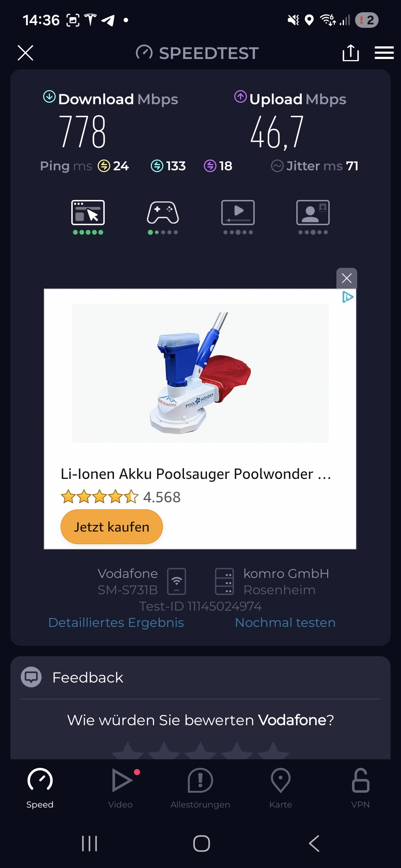Tap the Jetzt kaufen button

(111, 527)
